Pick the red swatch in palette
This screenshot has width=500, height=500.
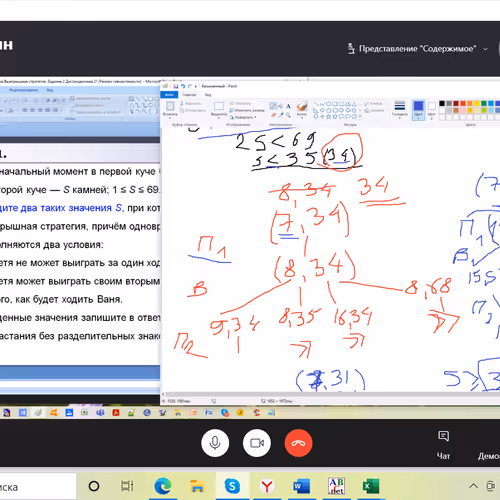(463, 104)
